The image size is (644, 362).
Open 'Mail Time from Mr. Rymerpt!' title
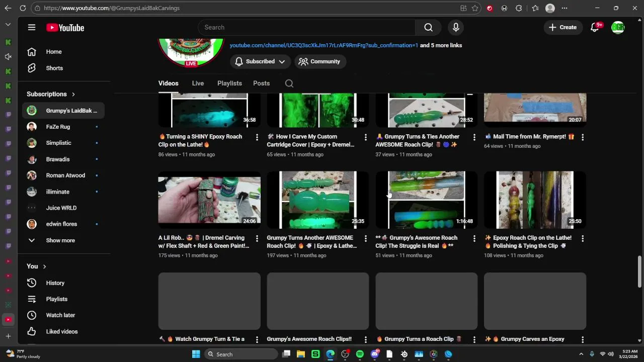[529, 136]
